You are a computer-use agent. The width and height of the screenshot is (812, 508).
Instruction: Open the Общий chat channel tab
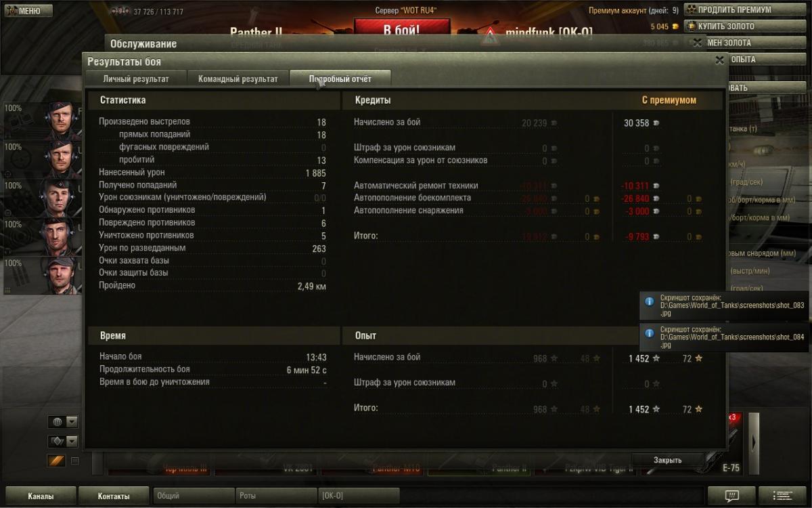pos(194,496)
